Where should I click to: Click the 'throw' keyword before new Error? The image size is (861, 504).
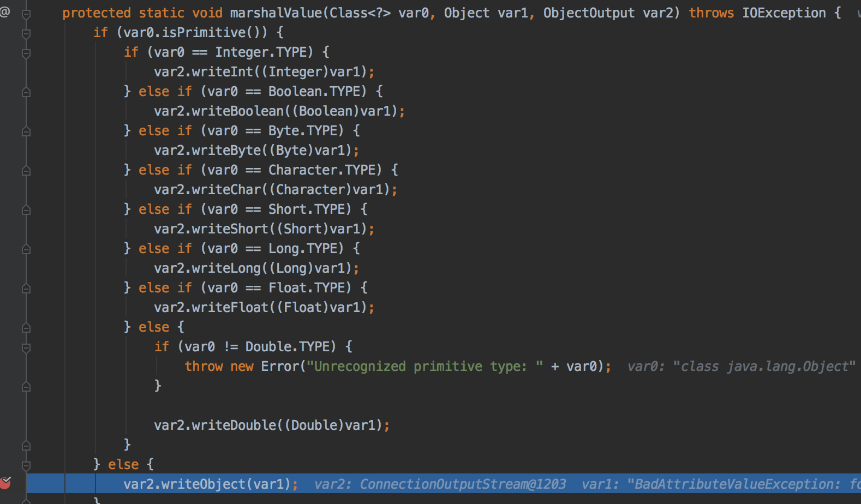pyautogui.click(x=204, y=367)
